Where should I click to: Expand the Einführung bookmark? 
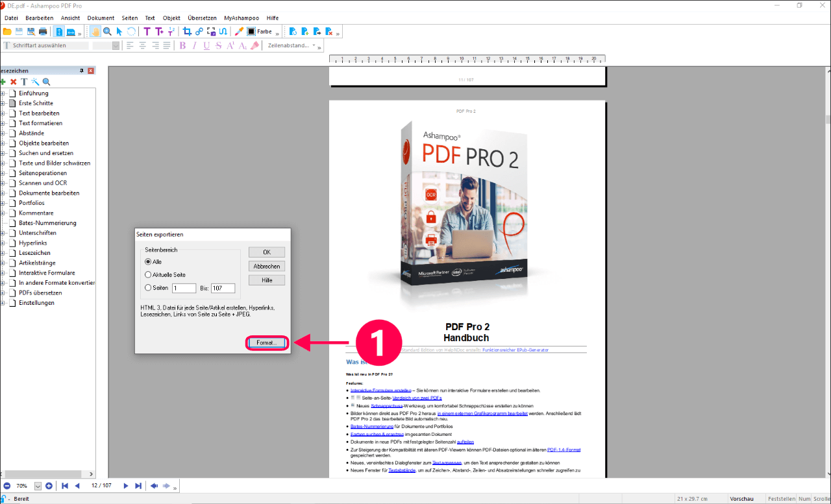coord(3,93)
